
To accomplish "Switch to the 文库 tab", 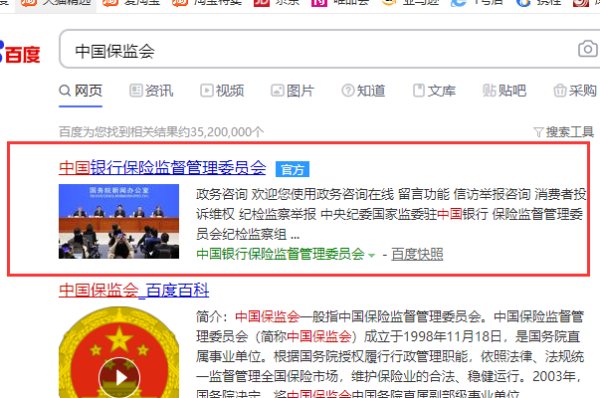I will coord(434,91).
